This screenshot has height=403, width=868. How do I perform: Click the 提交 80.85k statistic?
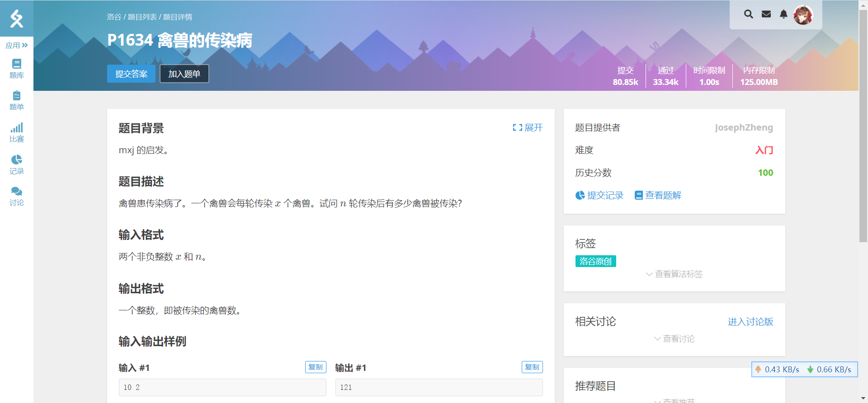625,76
